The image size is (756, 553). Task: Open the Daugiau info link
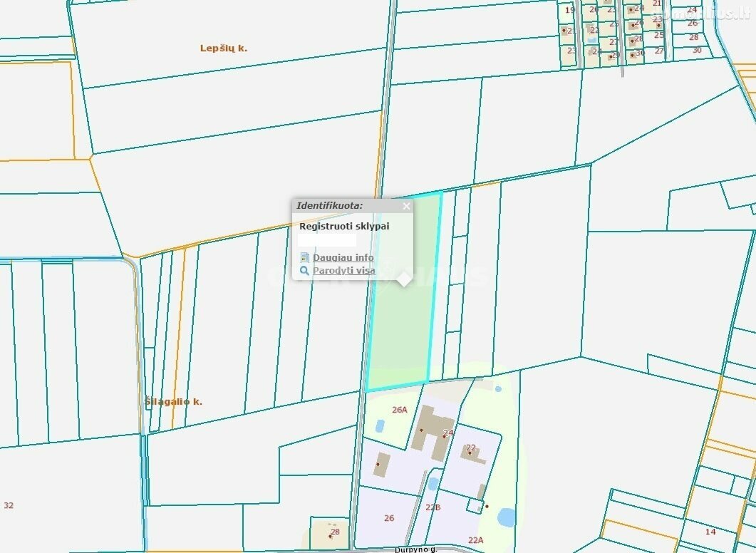343,258
